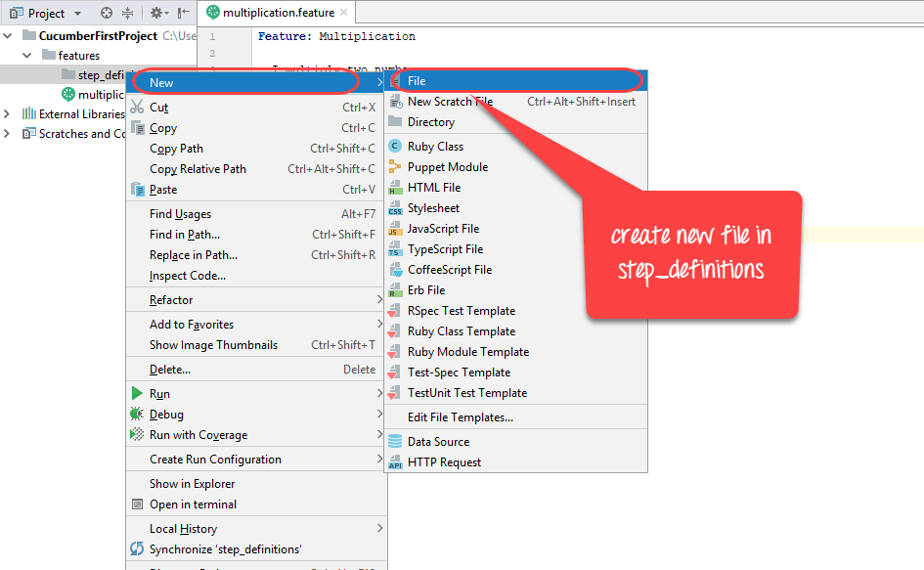Click the Debug bug icon
Screen dimensions: 924x570
click(x=137, y=415)
